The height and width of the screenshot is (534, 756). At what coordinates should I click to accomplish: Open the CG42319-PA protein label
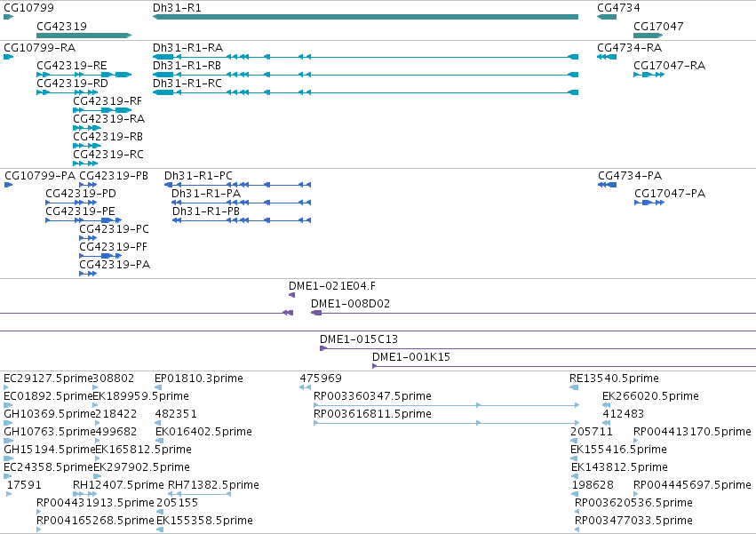tap(115, 265)
